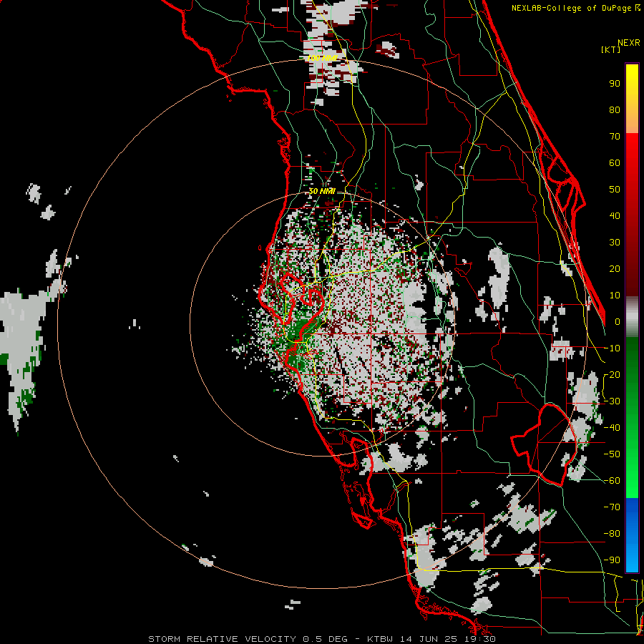Select the positive 90 scale value
The width and height of the screenshot is (644, 644).
[x=615, y=84]
